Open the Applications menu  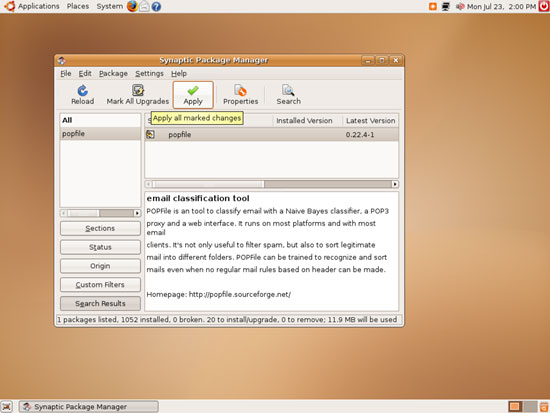coord(39,6)
